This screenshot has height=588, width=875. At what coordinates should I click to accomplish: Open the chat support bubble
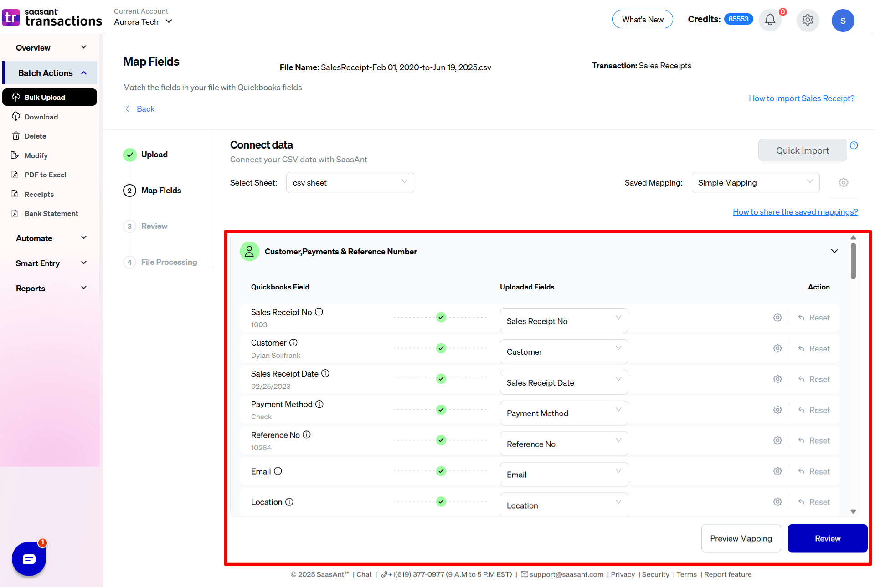click(29, 559)
